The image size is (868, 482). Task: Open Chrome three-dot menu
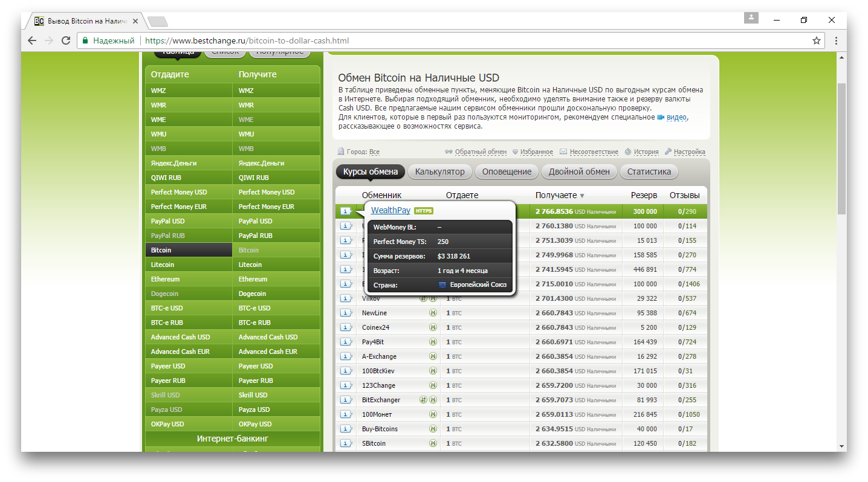click(x=836, y=40)
